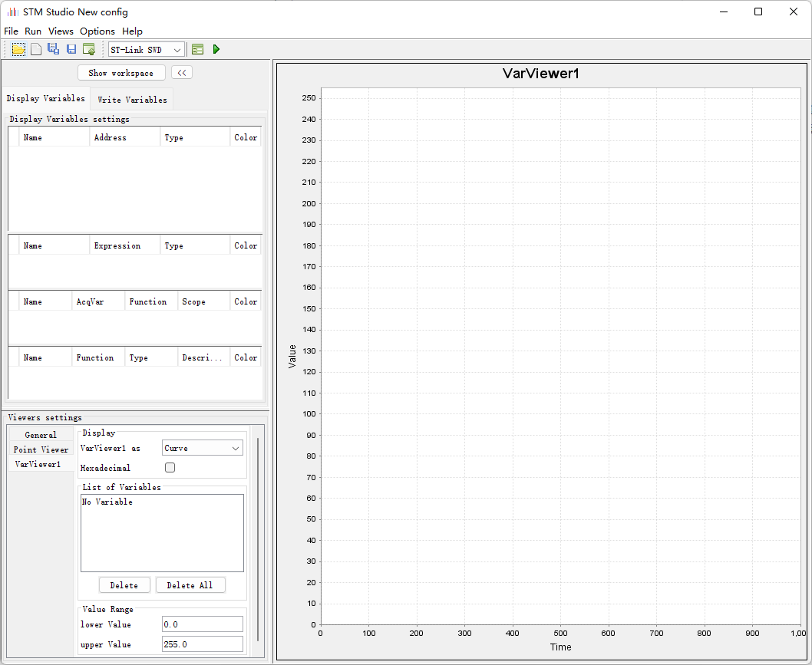The image size is (812, 665).
Task: Close the STM Studio window
Action: tap(794, 12)
